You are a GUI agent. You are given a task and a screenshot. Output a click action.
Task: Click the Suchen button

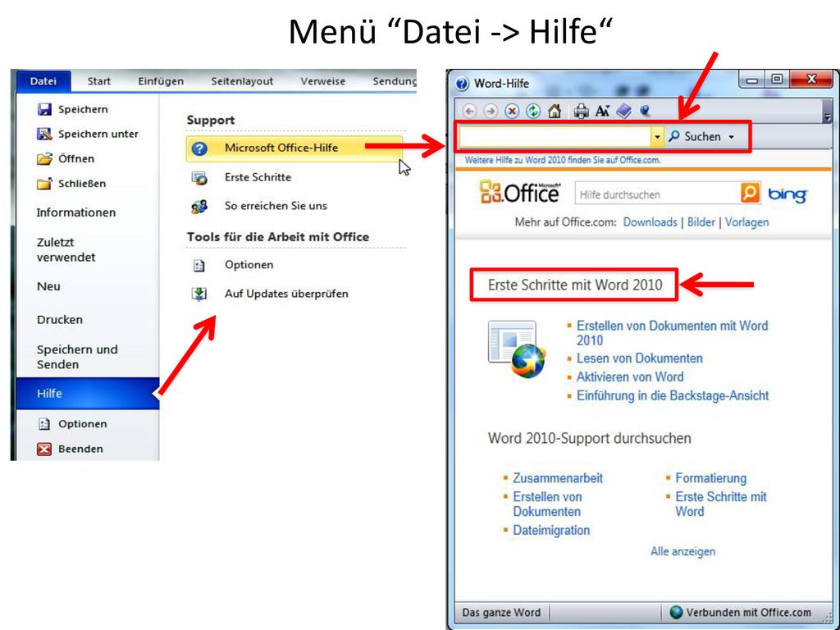696,137
